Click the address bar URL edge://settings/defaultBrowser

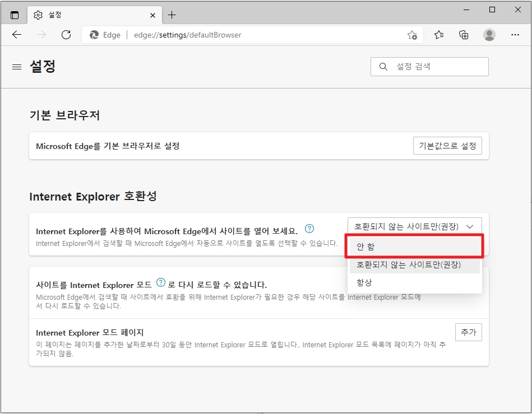point(187,35)
